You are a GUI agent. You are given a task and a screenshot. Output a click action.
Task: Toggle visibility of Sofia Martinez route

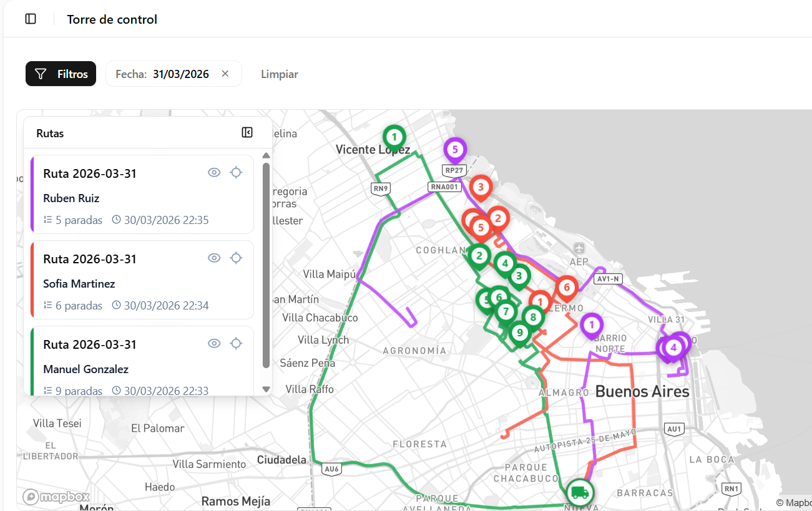[x=214, y=258]
